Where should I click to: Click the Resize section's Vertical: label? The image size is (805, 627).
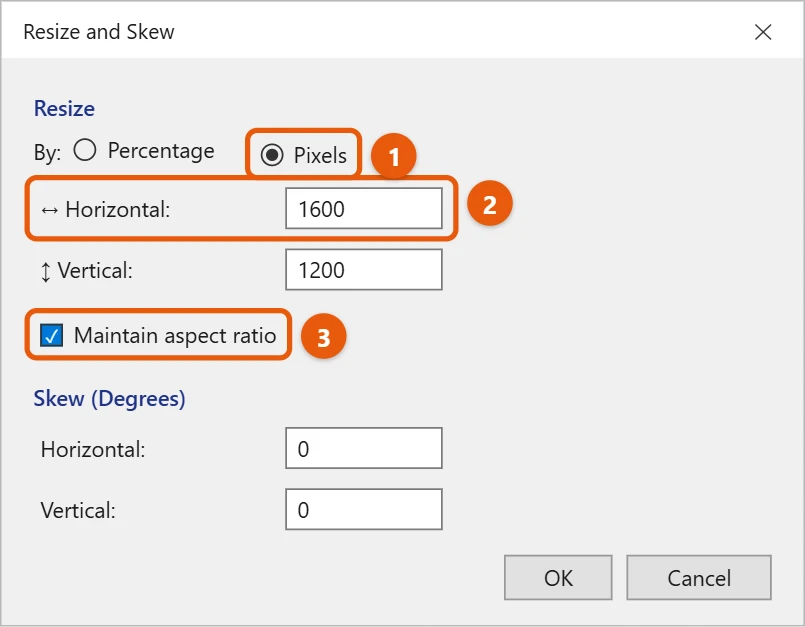pos(95,271)
